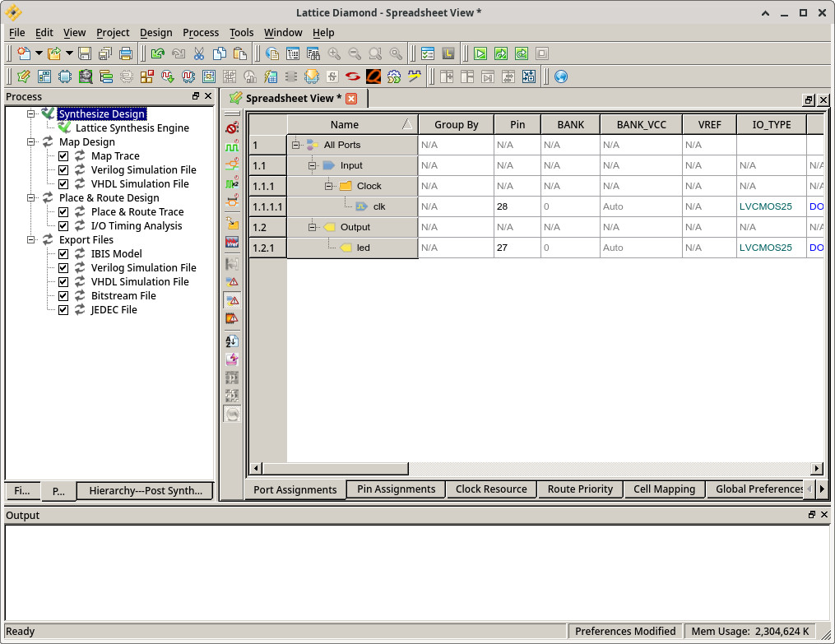Image resolution: width=835 pixels, height=644 pixels.
Task: Click the Find binoculars icon
Action: pyautogui.click(x=313, y=53)
